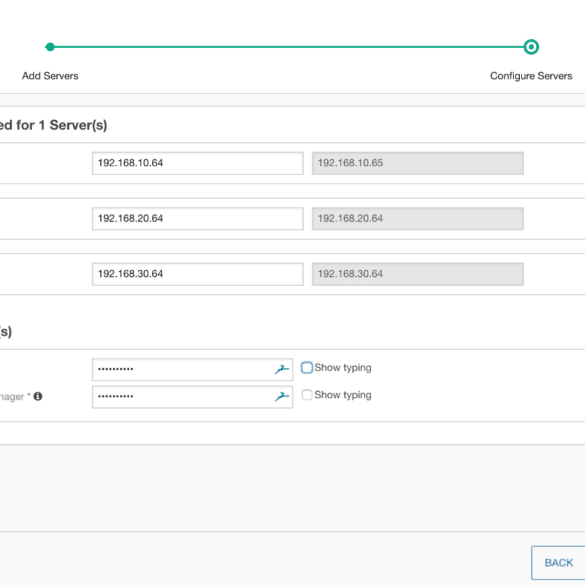Screen dimensions: 585x585
Task: Click the disabled 192.168.20.64 field
Action: [418, 219]
